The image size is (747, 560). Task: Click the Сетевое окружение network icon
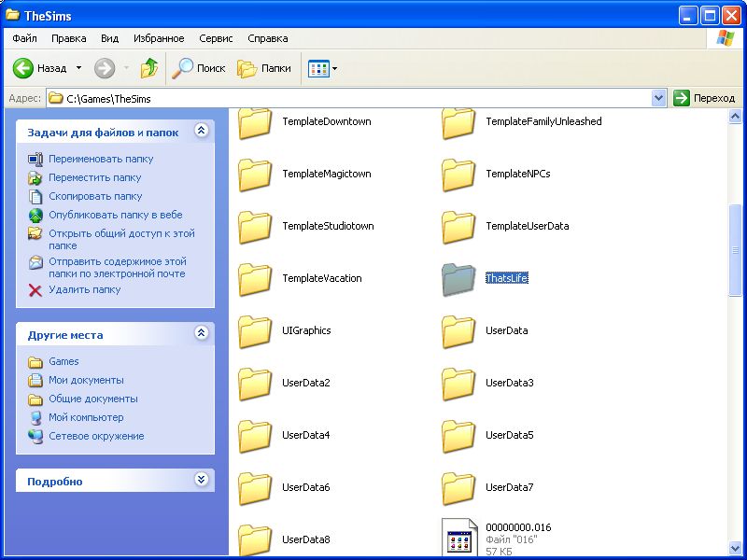pyautogui.click(x=35, y=436)
